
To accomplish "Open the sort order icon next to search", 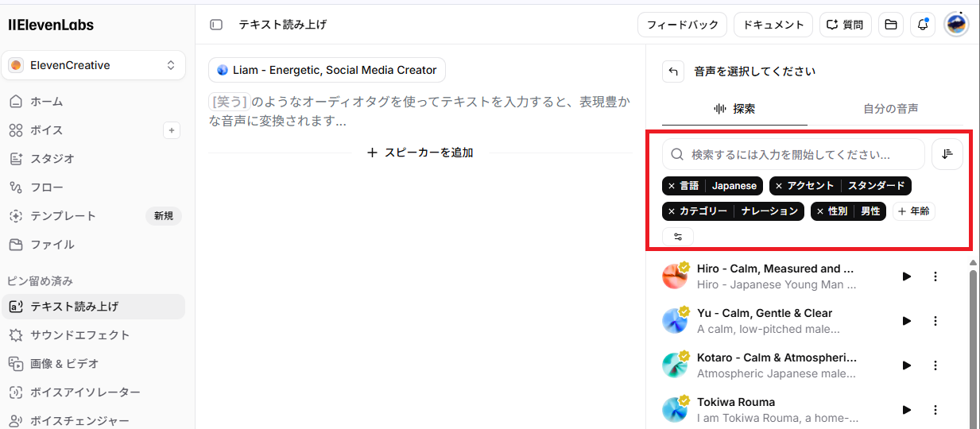I will pos(947,154).
